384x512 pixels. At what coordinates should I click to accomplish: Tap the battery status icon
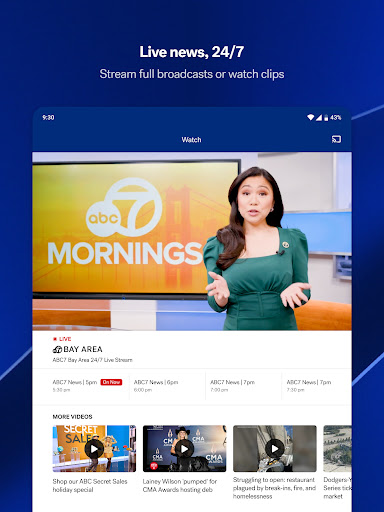[326, 117]
